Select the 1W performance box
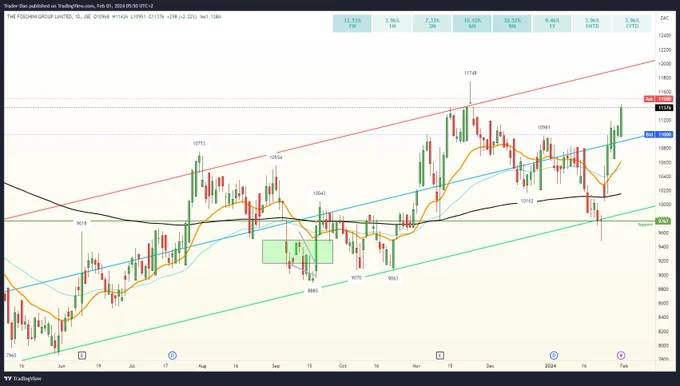 (352, 23)
